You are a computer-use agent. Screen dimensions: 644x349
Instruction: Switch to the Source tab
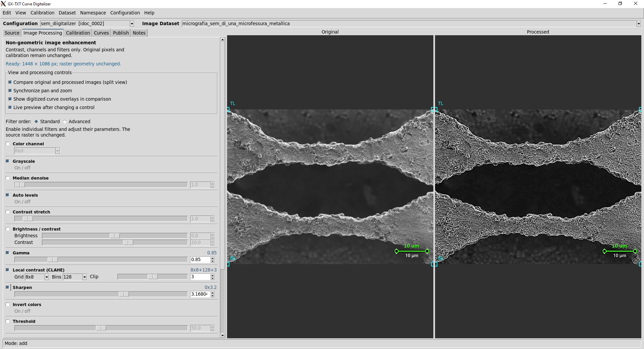tap(12, 33)
